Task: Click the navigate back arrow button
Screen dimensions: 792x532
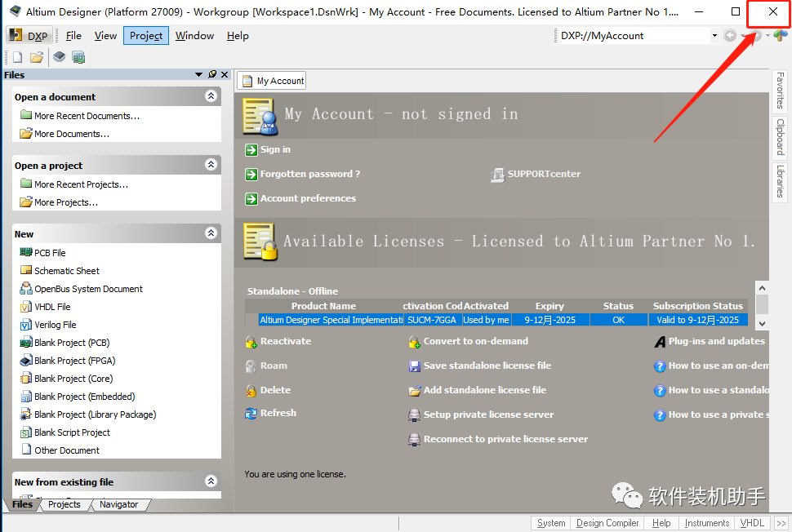Action: tap(730, 35)
